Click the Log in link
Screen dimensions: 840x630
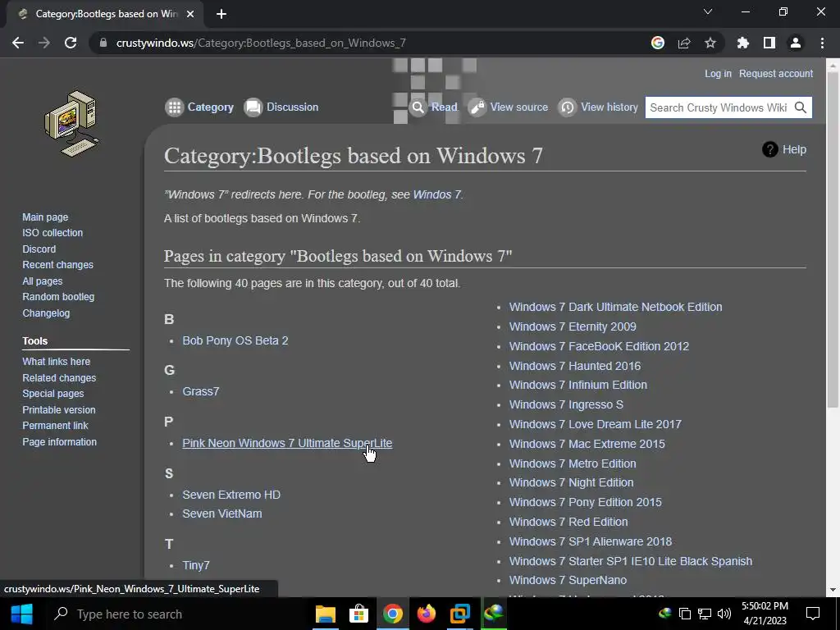718,73
